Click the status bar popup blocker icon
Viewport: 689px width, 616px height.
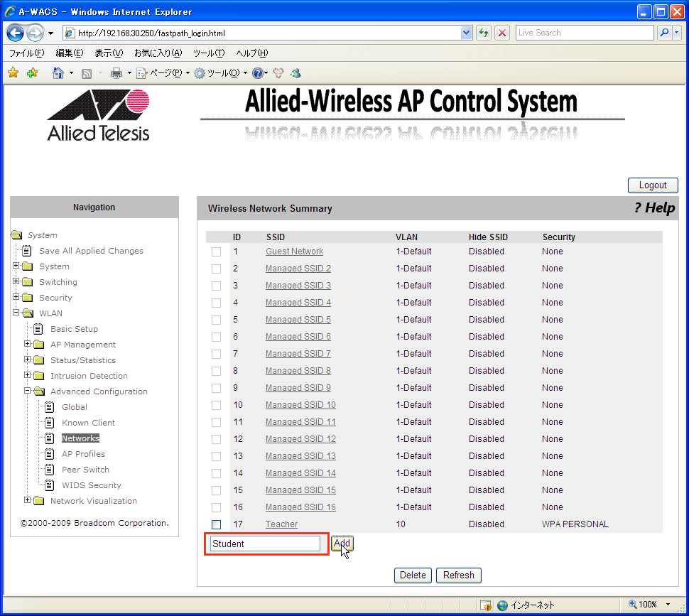(x=486, y=605)
